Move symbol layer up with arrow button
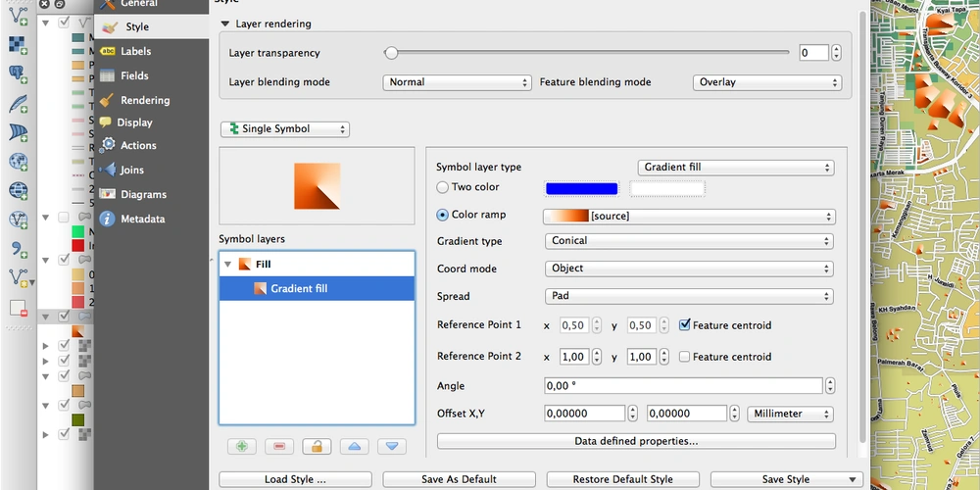This screenshot has height=490, width=980. coord(355,446)
